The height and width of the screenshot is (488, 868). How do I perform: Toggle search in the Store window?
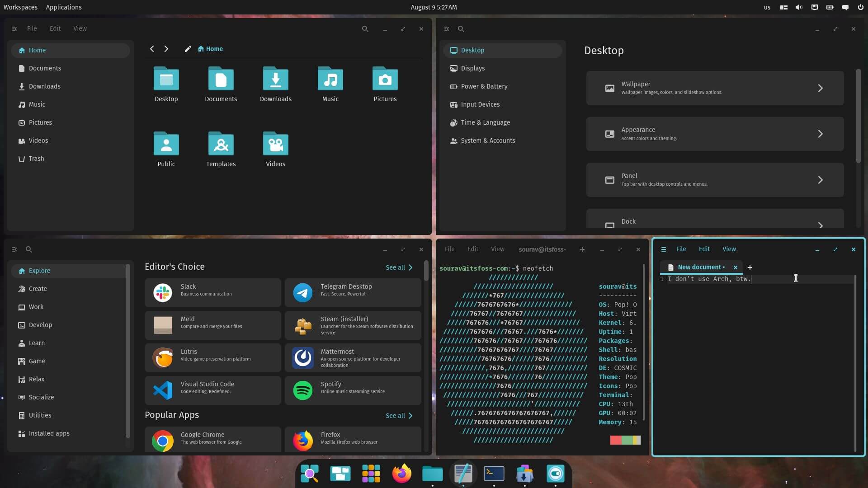(x=28, y=249)
